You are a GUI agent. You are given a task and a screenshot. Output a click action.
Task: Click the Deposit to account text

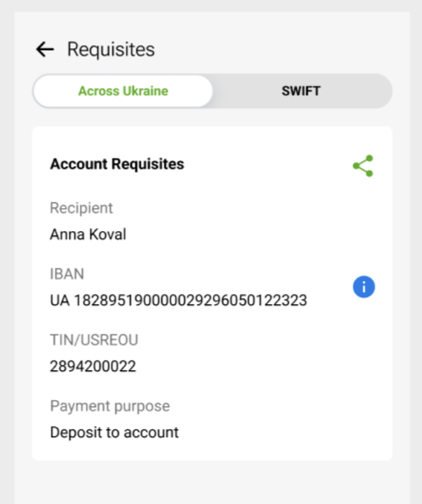click(x=114, y=432)
